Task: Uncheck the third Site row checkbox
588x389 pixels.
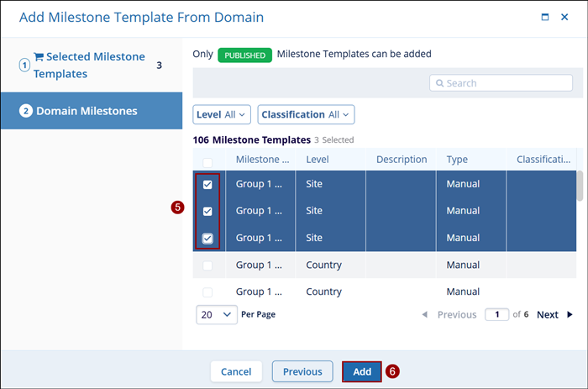Action: pyautogui.click(x=207, y=239)
